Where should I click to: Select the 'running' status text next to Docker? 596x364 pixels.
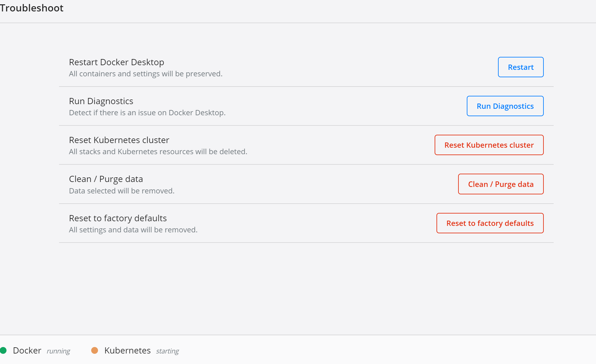click(x=58, y=351)
